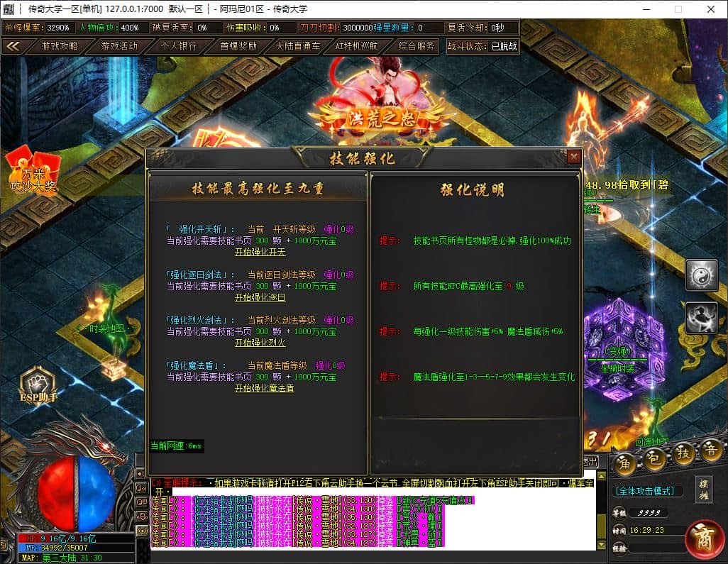Click the 等级 level icon label

pos(619,513)
